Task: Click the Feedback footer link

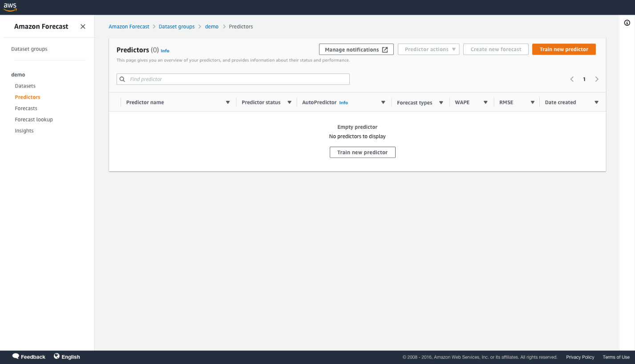Action: tap(33, 357)
